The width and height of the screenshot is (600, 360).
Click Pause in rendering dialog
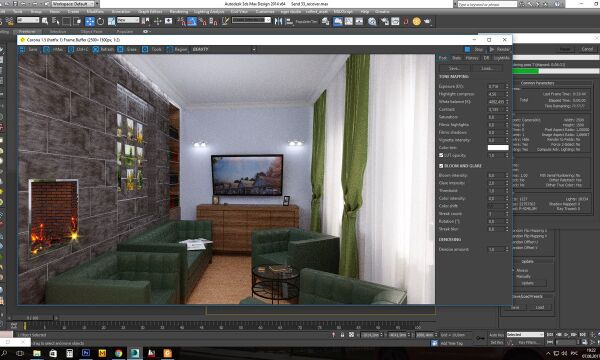[x=565, y=49]
